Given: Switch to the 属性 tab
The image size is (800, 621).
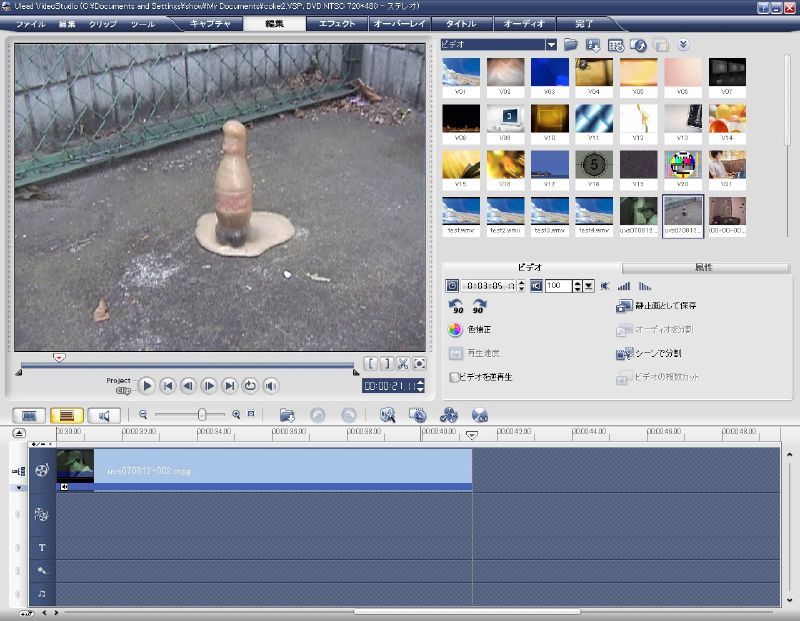Looking at the screenshot, I should 703,268.
